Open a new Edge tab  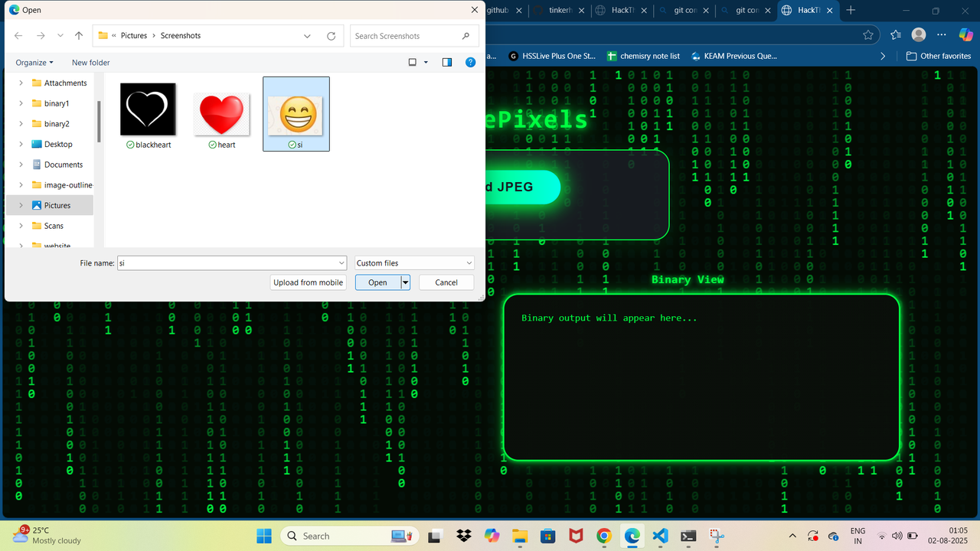tap(851, 11)
